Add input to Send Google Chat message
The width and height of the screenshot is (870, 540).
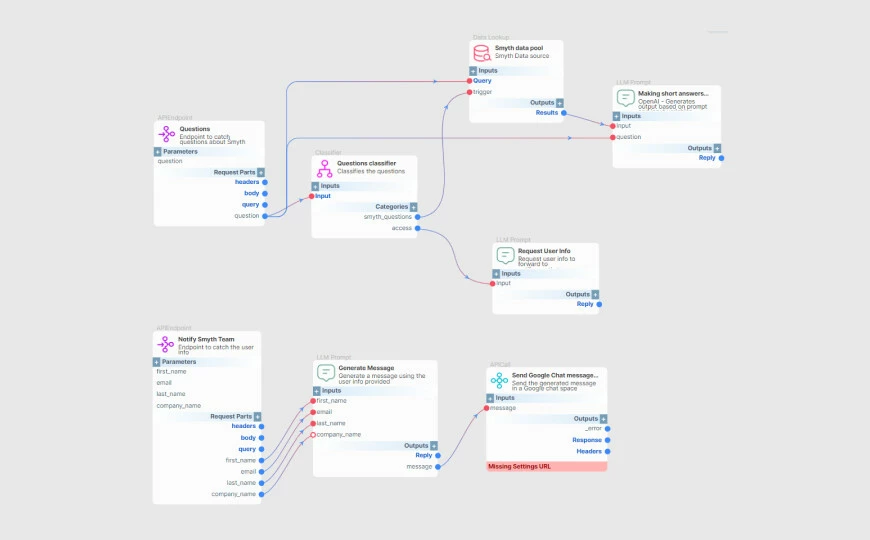tap(490, 398)
